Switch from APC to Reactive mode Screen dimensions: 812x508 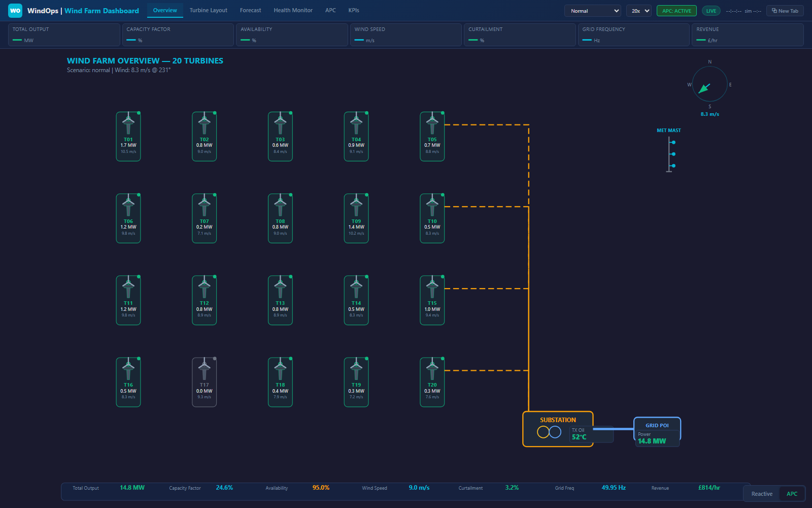[761, 493]
